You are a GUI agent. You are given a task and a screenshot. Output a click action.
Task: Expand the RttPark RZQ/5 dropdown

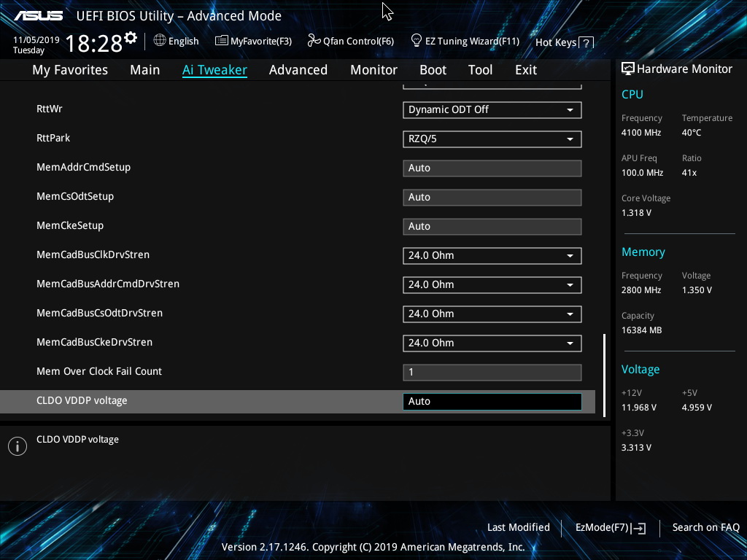[492, 139]
